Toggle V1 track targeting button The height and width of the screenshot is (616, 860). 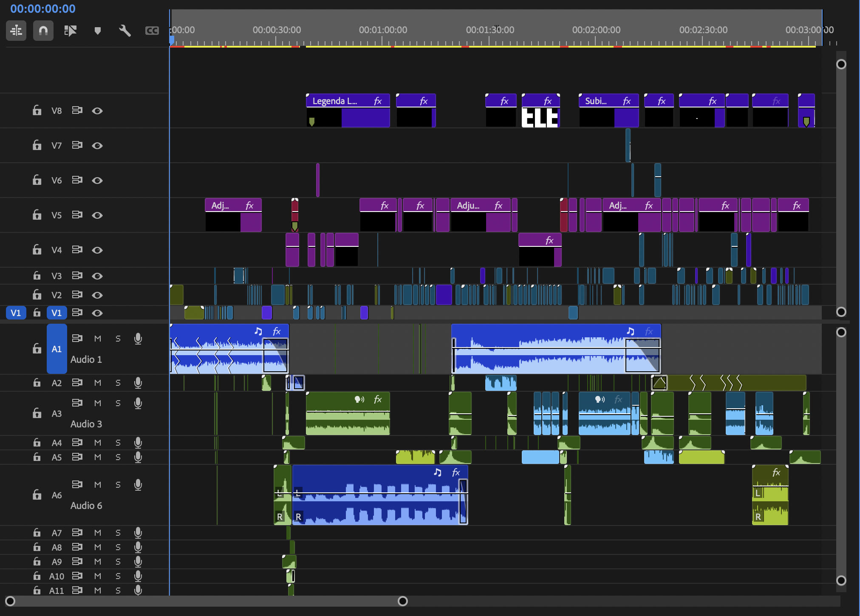(x=57, y=313)
